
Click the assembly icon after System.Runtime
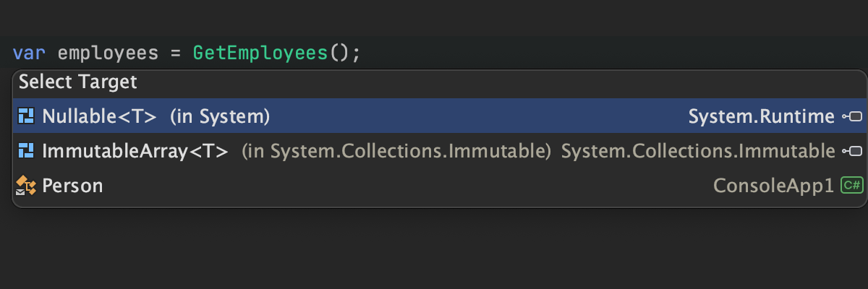pos(852,116)
